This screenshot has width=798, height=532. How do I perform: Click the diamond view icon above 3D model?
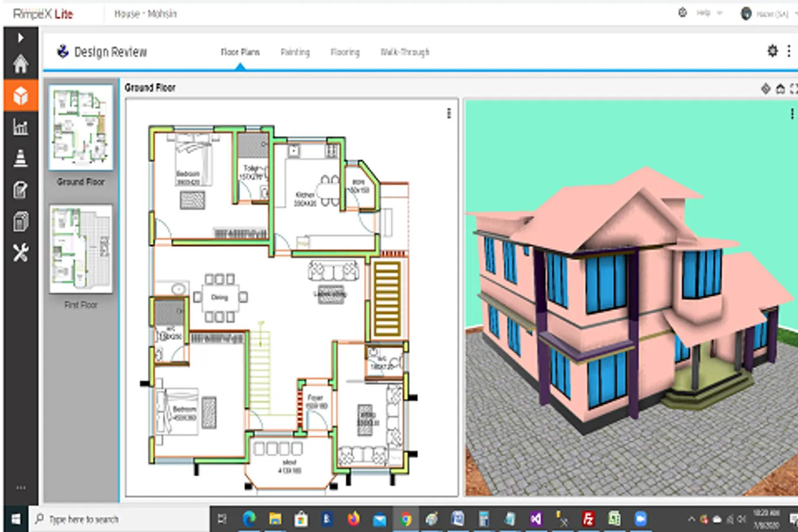(765, 89)
